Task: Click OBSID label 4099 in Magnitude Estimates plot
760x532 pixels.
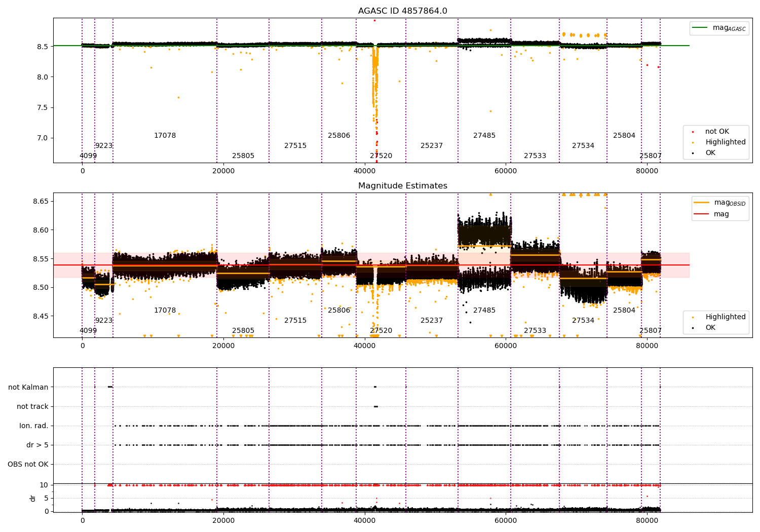Action: tap(88, 331)
